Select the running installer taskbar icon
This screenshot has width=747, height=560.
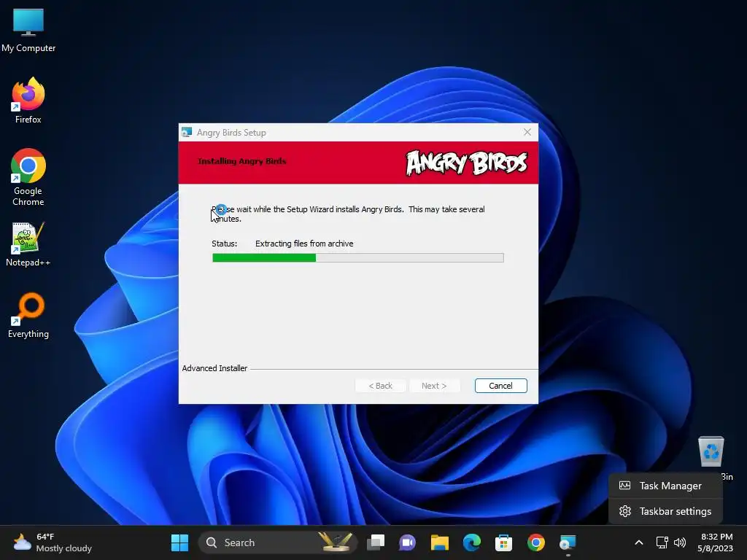568,542
